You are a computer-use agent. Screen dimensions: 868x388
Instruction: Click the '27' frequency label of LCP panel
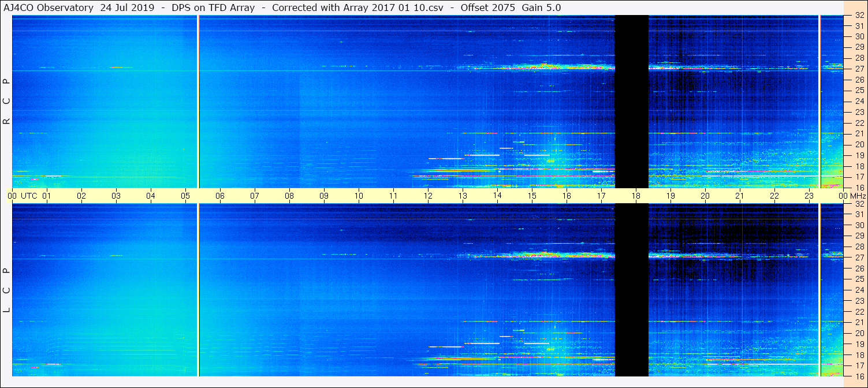[859, 258]
